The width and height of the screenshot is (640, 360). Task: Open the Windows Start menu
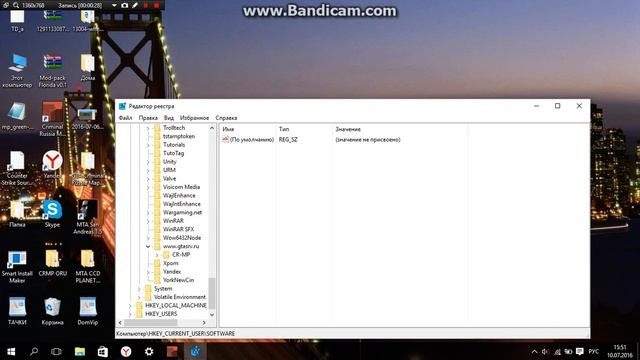click(11, 351)
